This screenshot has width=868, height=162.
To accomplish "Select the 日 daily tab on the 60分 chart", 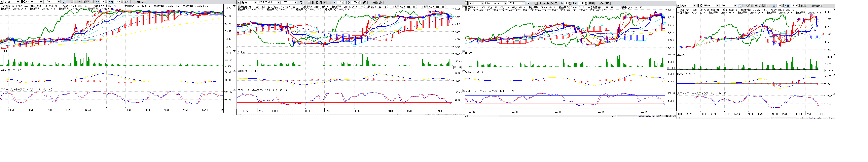I will click(752, 6).
